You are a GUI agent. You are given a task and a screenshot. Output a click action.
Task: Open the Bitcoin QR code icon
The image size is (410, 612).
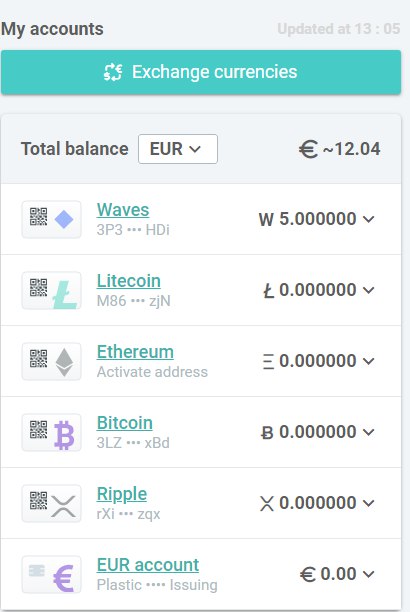[39, 430]
